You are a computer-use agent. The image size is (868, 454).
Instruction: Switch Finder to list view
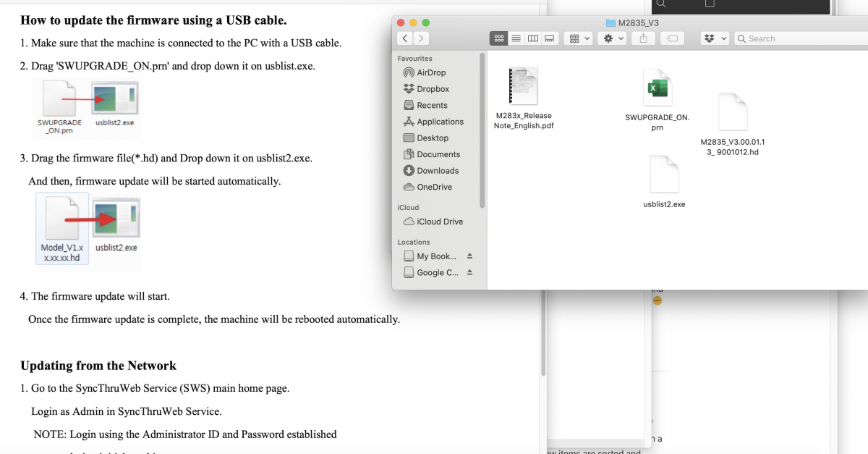(x=516, y=38)
